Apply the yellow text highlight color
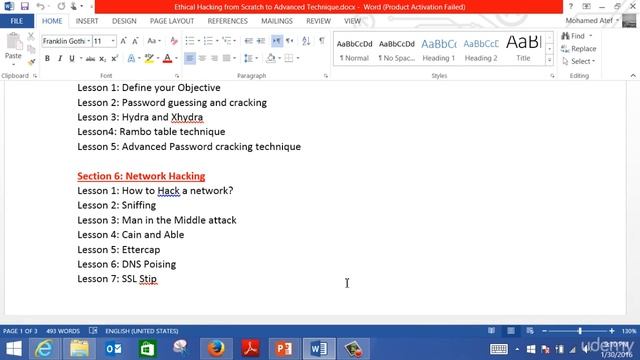This screenshot has height=360, width=640. [149, 59]
